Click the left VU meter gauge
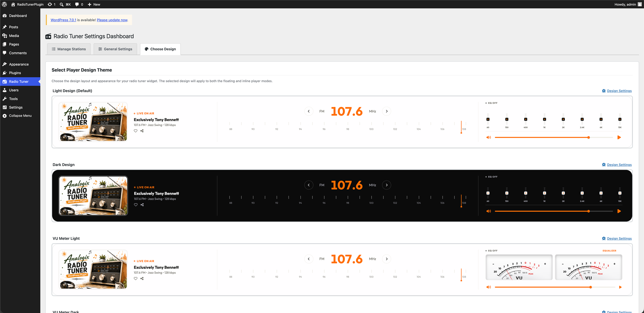 [519, 267]
